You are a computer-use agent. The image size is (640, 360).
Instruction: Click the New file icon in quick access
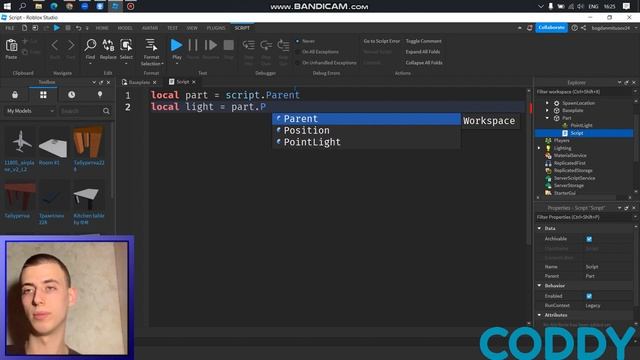(x=24, y=28)
